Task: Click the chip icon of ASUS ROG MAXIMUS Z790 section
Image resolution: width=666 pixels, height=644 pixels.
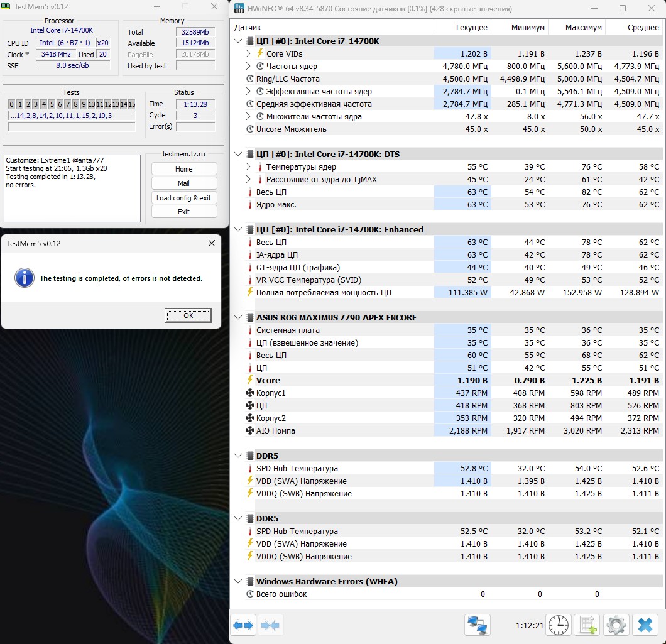Action: click(x=250, y=317)
